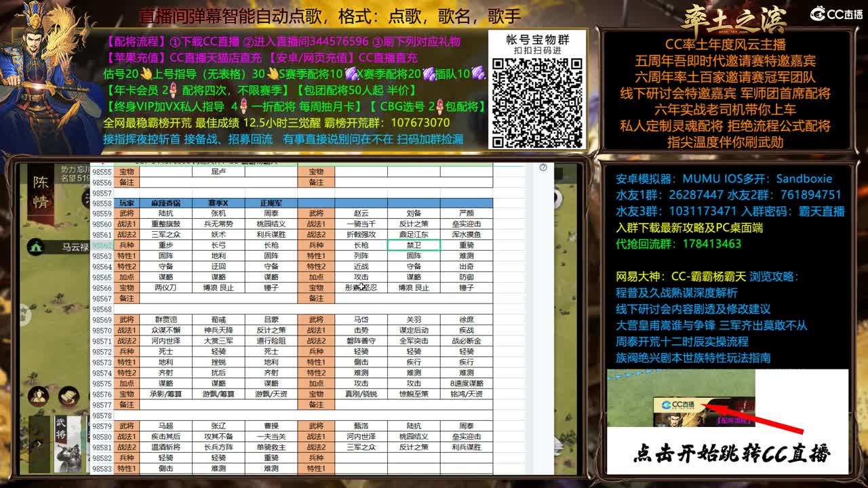Select cell 妖术
868x488 pixels.
pos(218,235)
